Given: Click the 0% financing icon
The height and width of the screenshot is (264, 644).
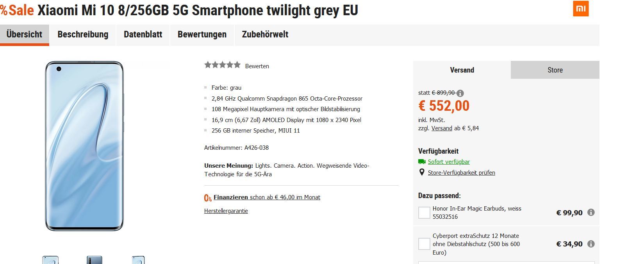Looking at the screenshot, I should [208, 198].
